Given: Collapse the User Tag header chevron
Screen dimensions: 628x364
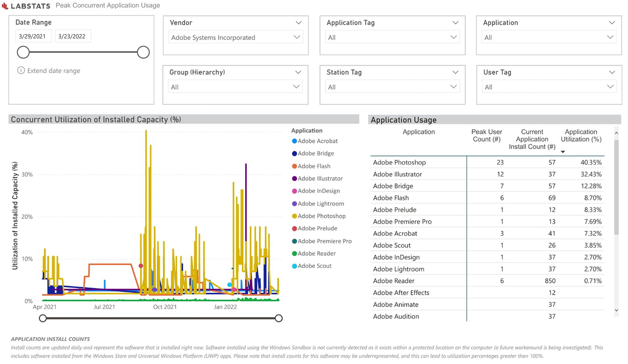Looking at the screenshot, I should pos(612,72).
